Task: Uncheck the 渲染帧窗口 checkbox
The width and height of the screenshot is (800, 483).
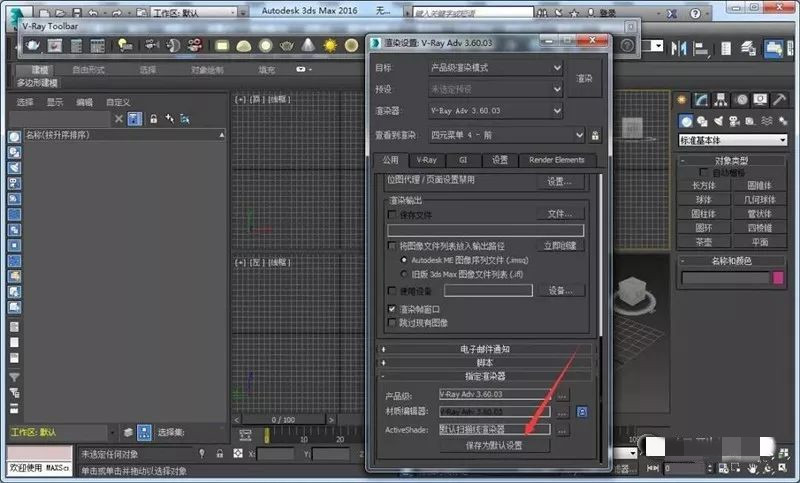Action: [x=392, y=309]
